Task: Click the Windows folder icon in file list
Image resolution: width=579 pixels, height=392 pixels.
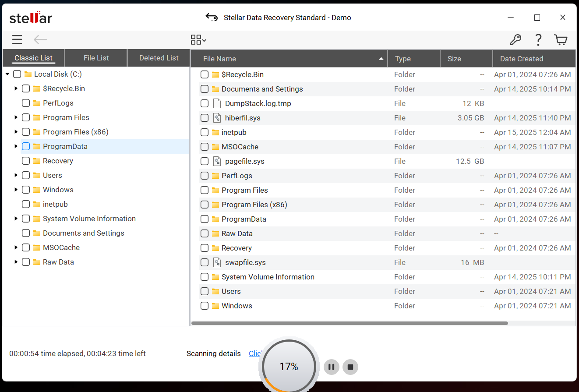Action: [x=215, y=306]
